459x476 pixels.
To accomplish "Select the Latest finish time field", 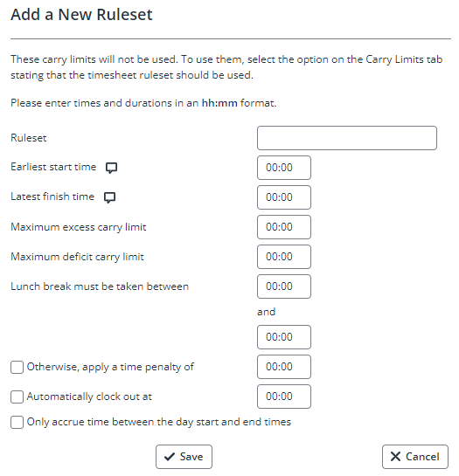I will point(284,197).
